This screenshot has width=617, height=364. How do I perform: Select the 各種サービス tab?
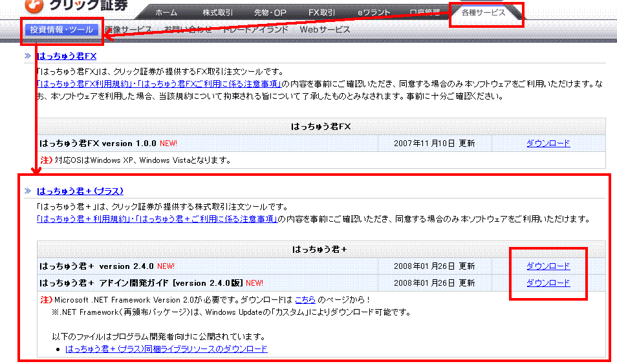483,12
